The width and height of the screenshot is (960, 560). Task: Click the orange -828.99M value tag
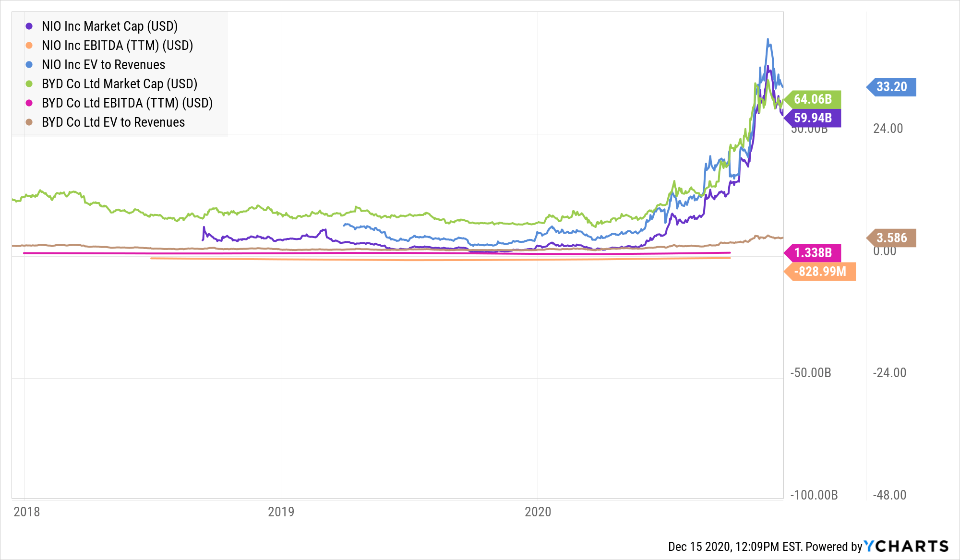point(820,272)
